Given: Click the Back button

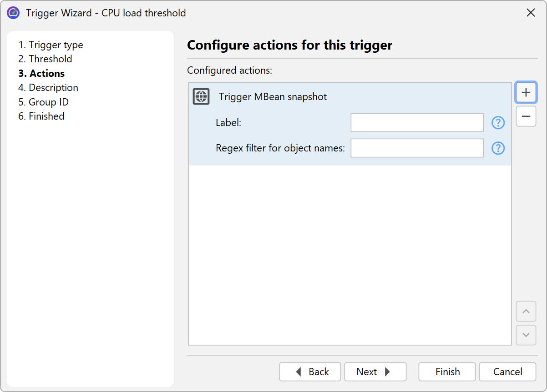Looking at the screenshot, I should (310, 372).
